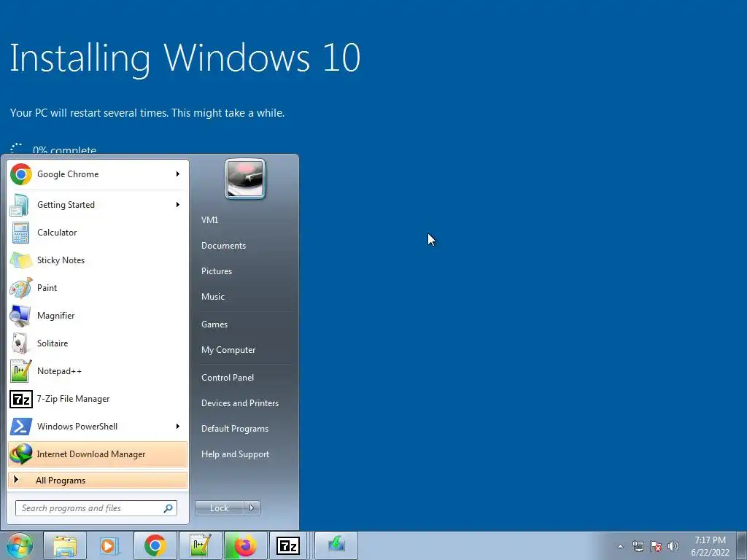This screenshot has width=747, height=560.
Task: Click the Start orb button
Action: click(x=20, y=545)
